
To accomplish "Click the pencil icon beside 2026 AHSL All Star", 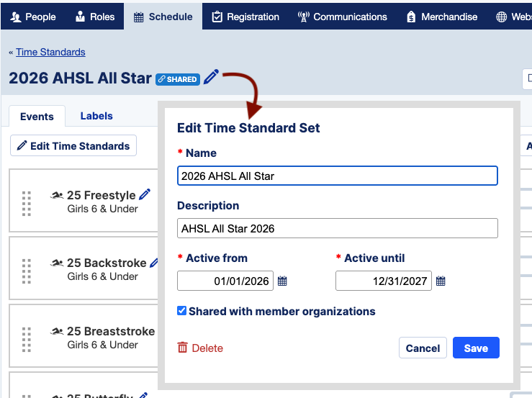I will [x=211, y=77].
